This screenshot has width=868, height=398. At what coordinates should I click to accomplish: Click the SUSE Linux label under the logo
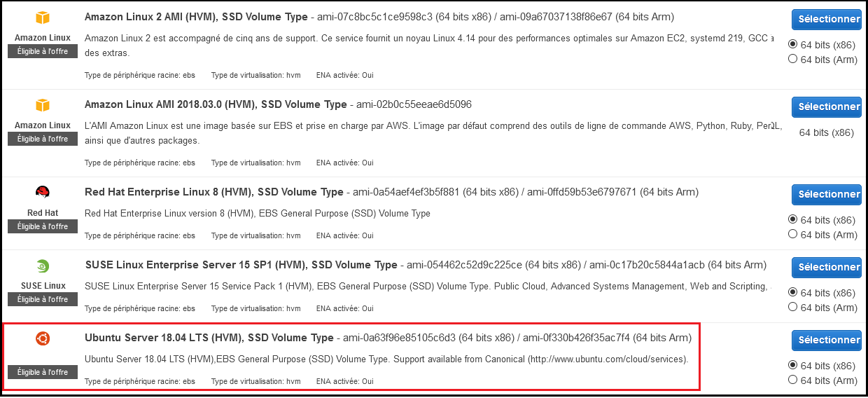pos(43,285)
